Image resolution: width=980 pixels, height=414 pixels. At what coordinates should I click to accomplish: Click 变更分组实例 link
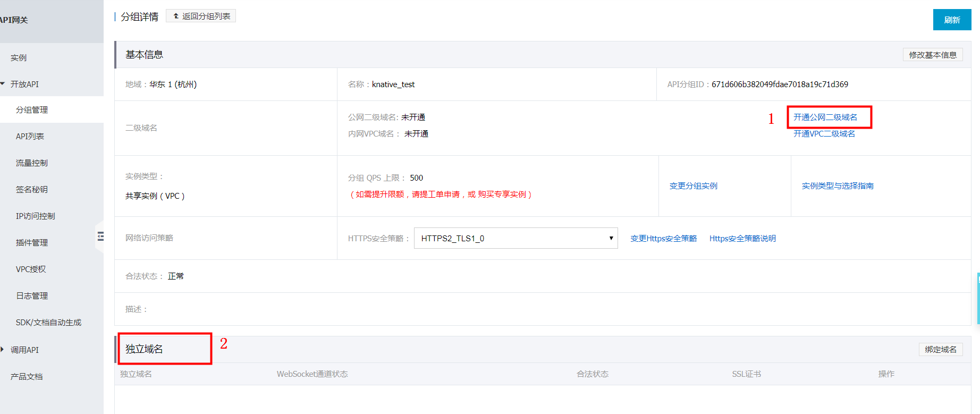point(694,185)
